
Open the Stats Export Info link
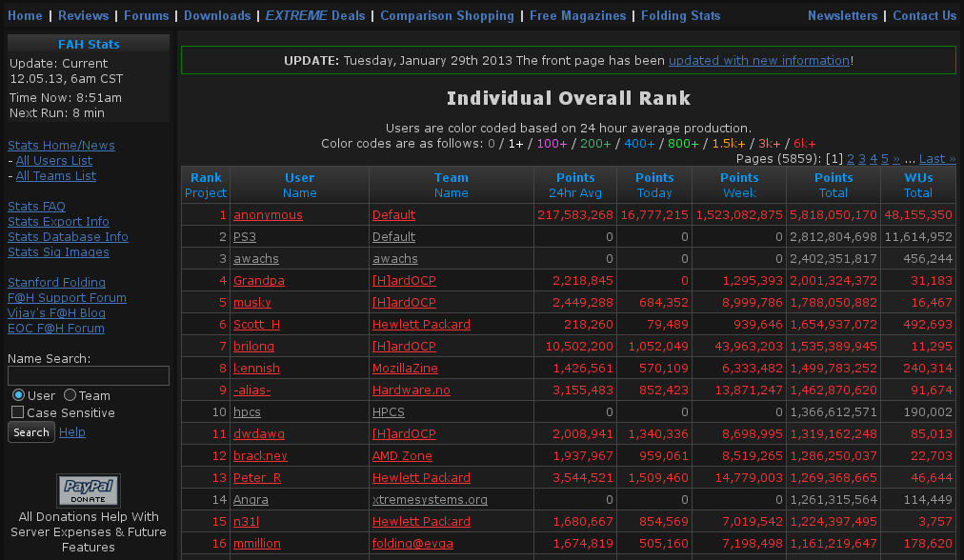pyautogui.click(x=58, y=221)
